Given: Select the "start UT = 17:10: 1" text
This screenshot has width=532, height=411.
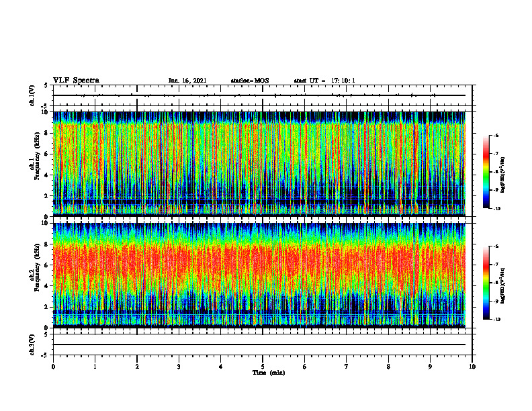Looking at the screenshot, I should click(x=324, y=81).
